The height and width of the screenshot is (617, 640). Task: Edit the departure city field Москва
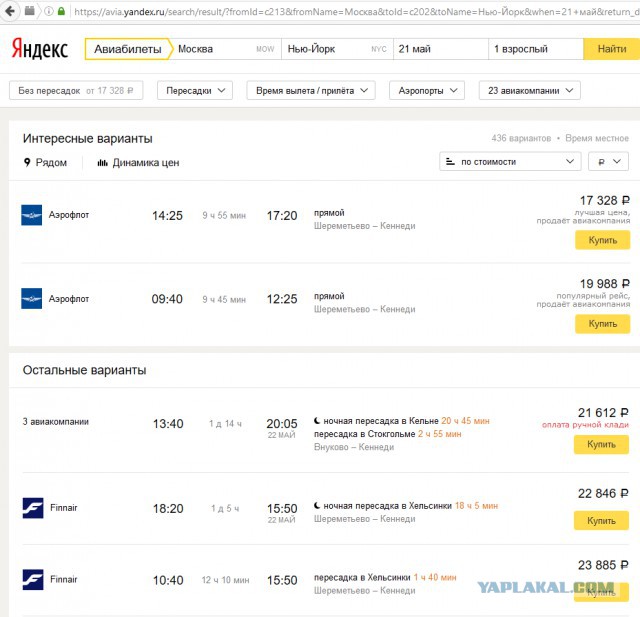coord(227,49)
